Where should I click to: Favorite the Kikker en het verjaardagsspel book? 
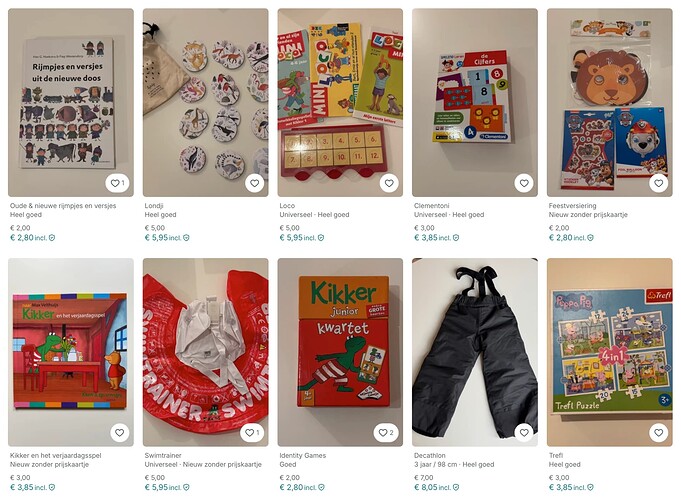(119, 433)
